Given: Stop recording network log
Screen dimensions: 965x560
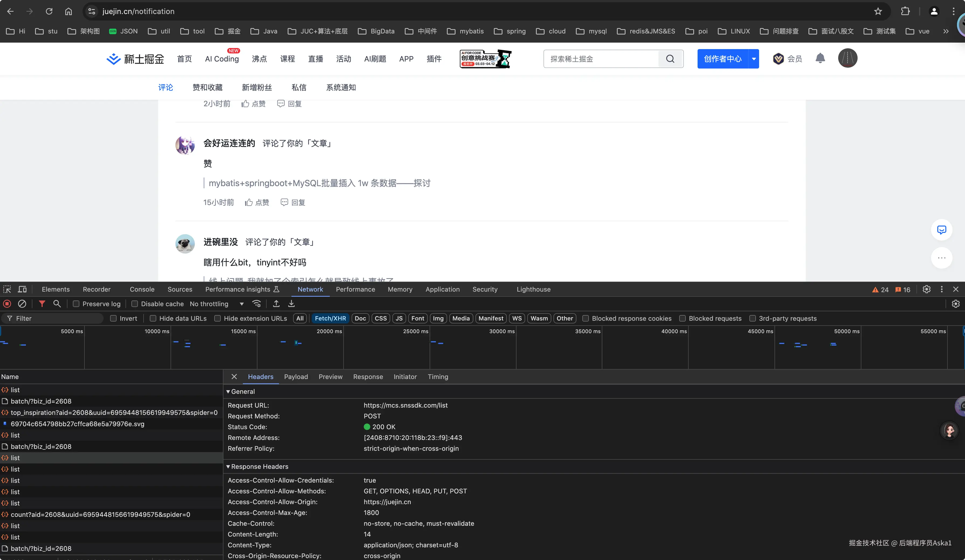Looking at the screenshot, I should 7,304.
